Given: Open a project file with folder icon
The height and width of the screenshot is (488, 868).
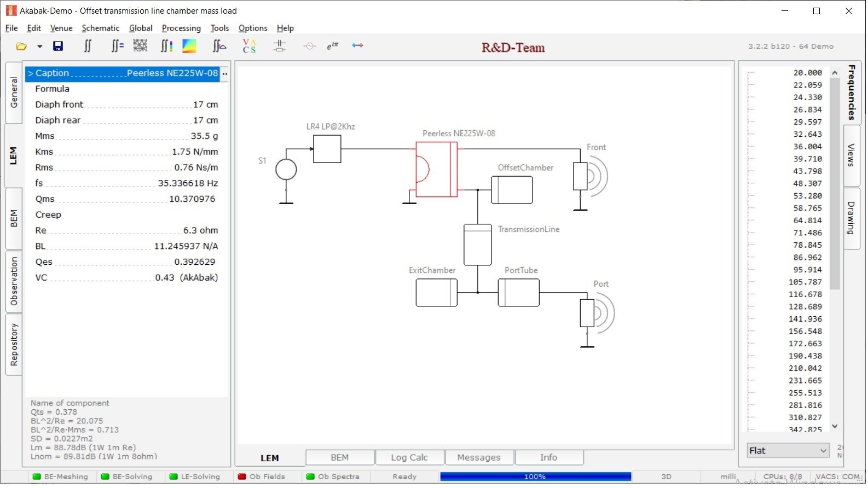Looking at the screenshot, I should click(21, 47).
